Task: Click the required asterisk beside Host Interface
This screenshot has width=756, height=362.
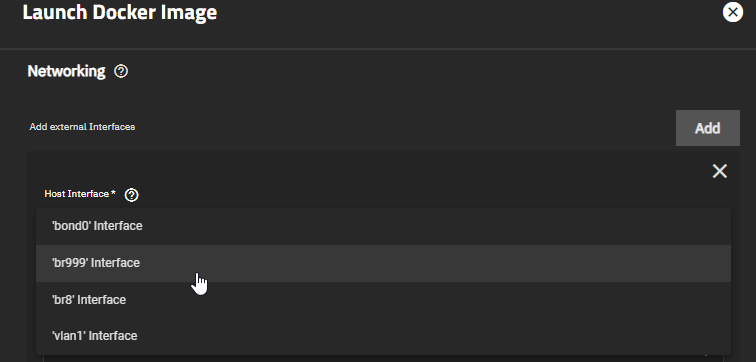Action: [x=113, y=193]
